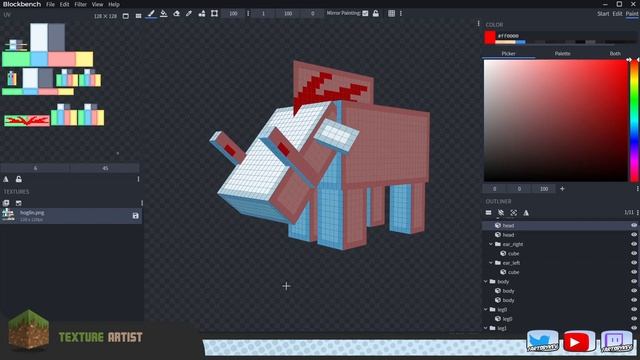Open the View menu
The width and height of the screenshot is (640, 360).
pos(97,4)
